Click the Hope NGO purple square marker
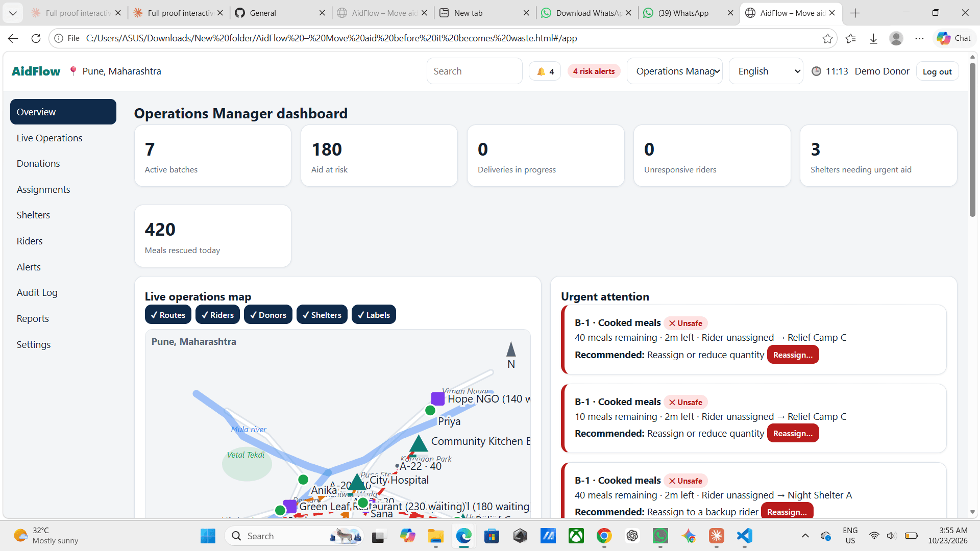Image resolution: width=980 pixels, height=551 pixels. (x=437, y=398)
